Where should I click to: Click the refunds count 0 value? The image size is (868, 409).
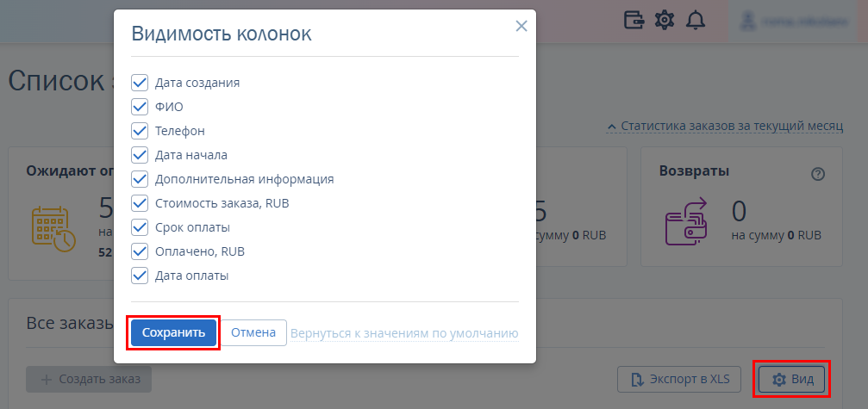(x=739, y=211)
